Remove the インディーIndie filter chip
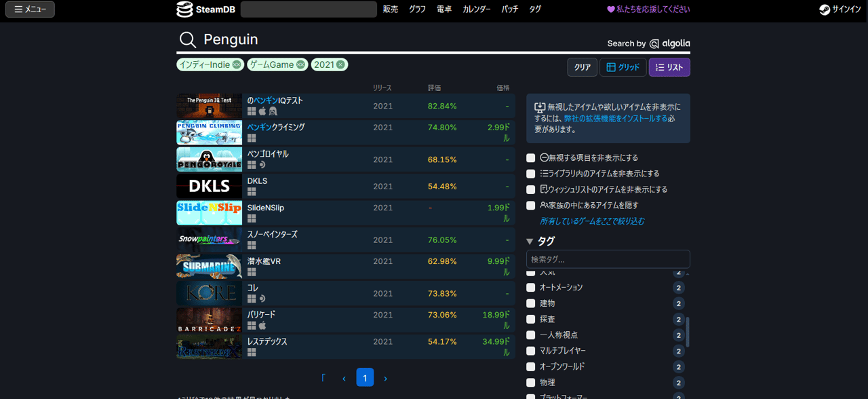Viewport: 868px width, 399px height. tap(237, 64)
